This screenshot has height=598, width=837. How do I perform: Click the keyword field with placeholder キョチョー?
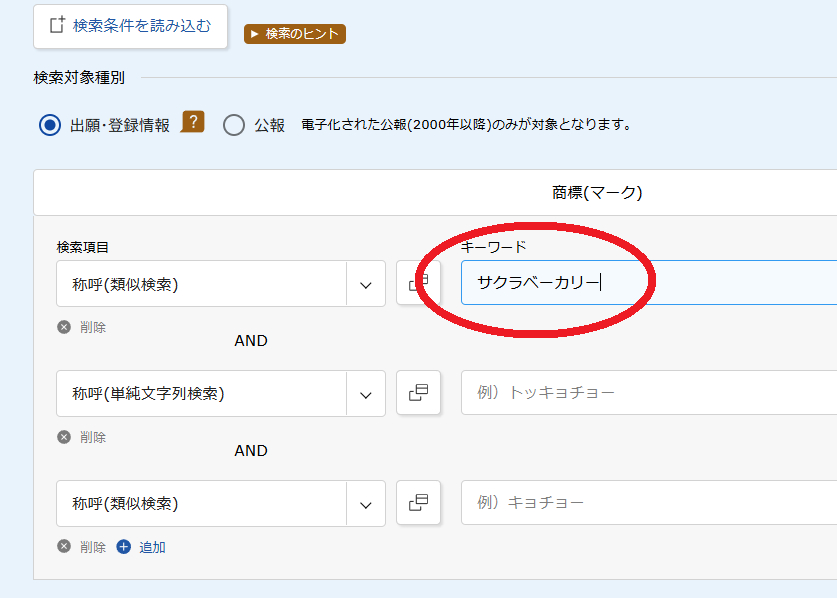tap(649, 502)
